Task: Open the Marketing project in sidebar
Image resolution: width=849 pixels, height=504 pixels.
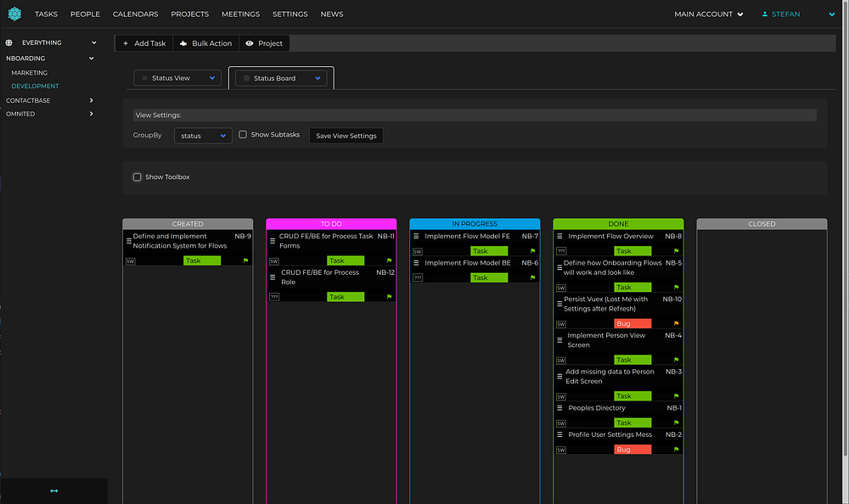Action: [30, 73]
